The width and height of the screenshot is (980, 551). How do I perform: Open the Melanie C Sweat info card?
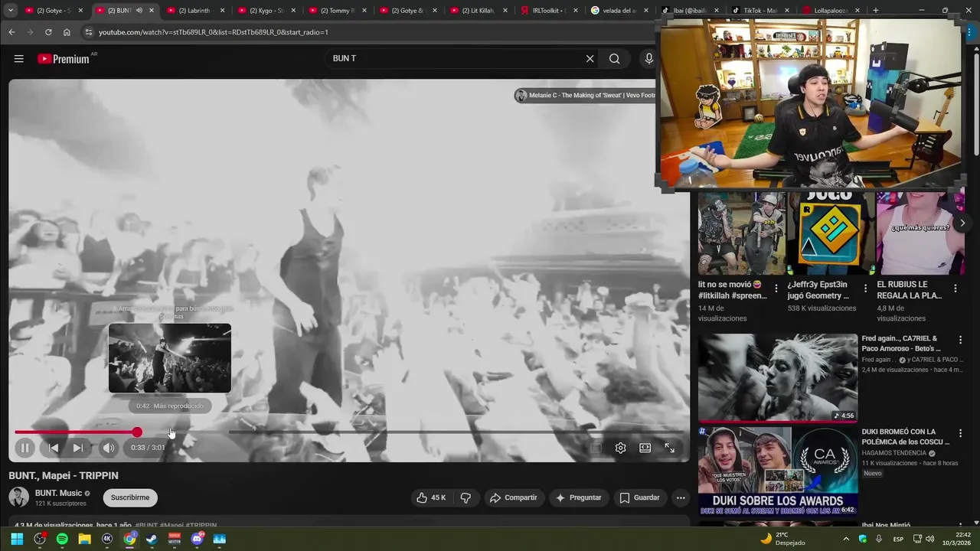pyautogui.click(x=585, y=96)
